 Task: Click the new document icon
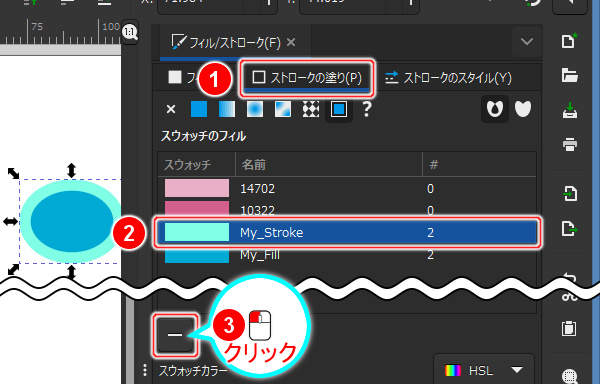[x=569, y=41]
